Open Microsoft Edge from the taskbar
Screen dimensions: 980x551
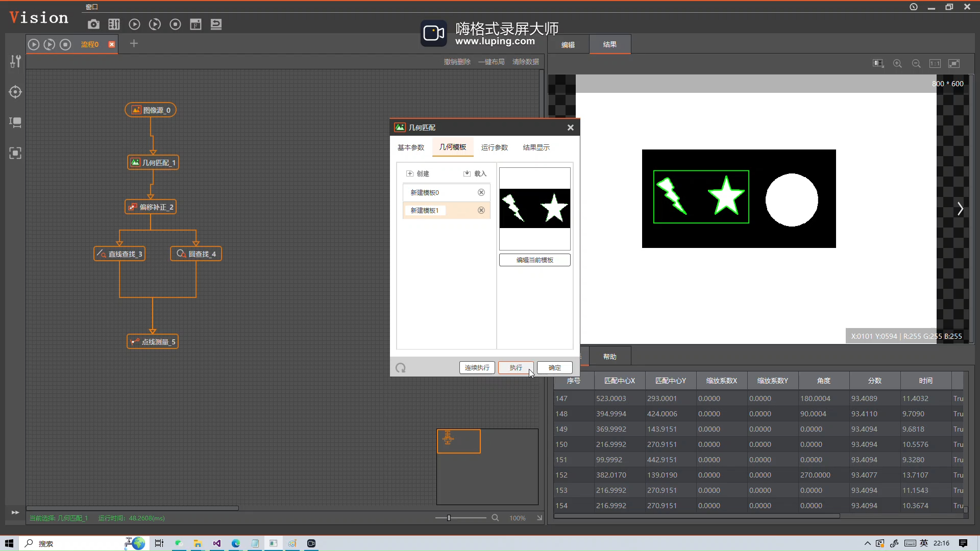point(235,543)
